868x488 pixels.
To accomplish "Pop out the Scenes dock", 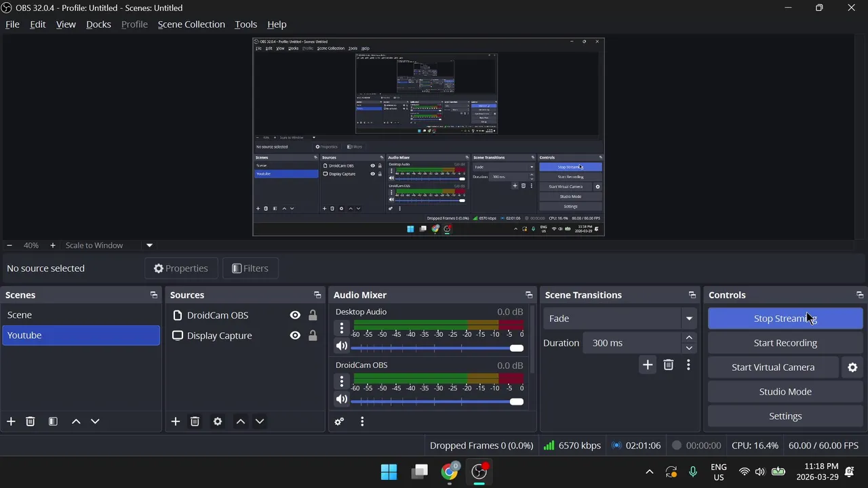I will [154, 295].
